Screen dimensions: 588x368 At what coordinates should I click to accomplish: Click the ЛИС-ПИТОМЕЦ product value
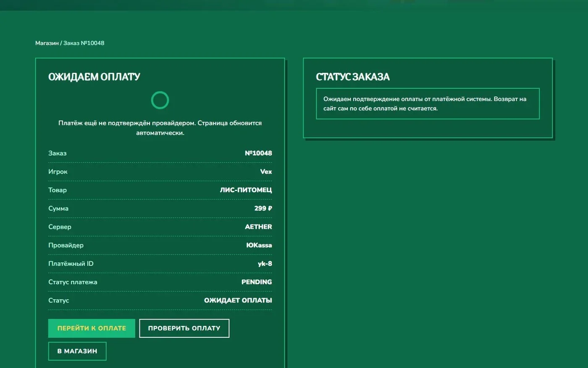[x=246, y=190]
